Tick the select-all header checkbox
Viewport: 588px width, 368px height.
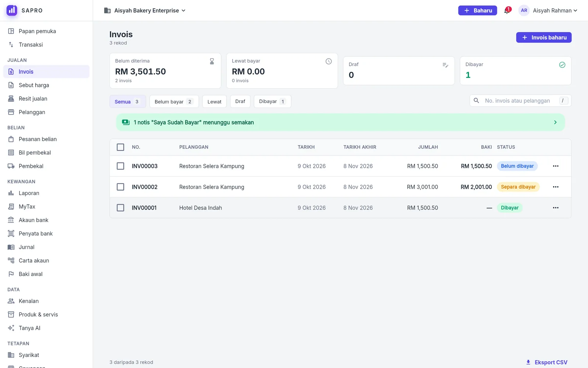pos(121,147)
